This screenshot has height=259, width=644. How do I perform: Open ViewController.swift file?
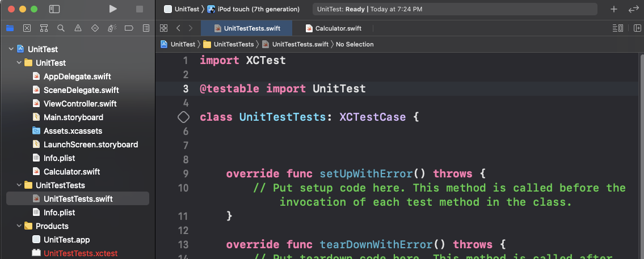click(80, 104)
